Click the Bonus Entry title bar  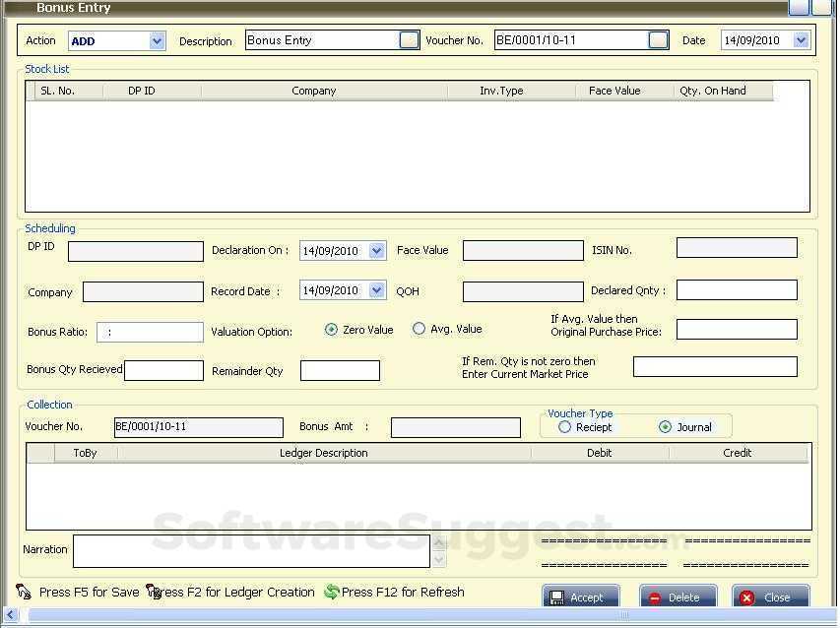pyautogui.click(x=74, y=8)
